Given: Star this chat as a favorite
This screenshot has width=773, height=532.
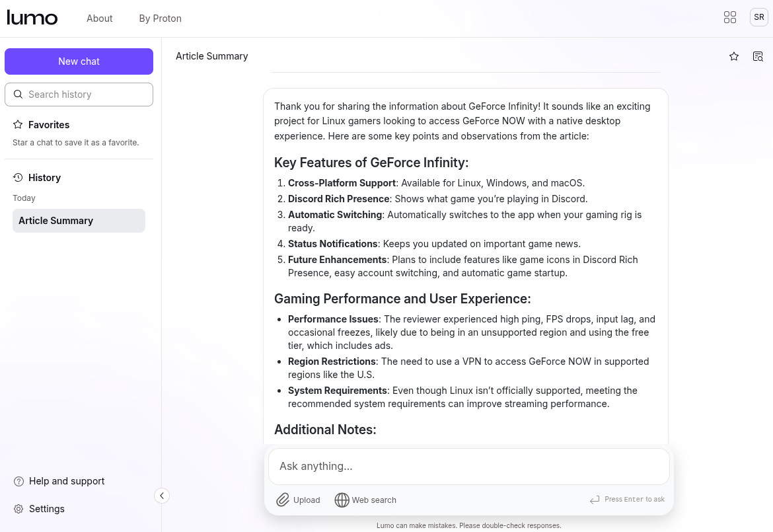Looking at the screenshot, I should tap(734, 57).
